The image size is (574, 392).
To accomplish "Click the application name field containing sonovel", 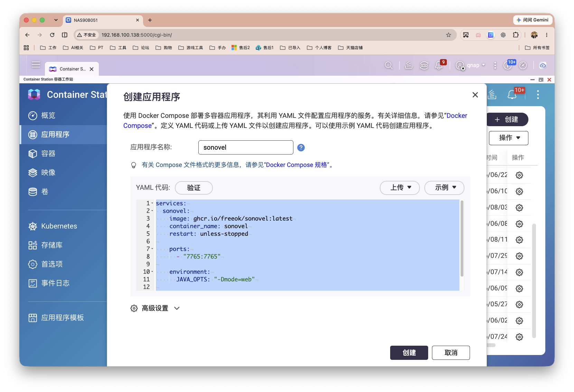I will [246, 147].
